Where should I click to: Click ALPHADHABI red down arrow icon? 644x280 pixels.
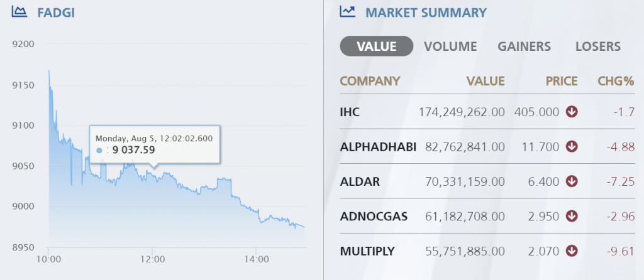pyautogui.click(x=572, y=146)
